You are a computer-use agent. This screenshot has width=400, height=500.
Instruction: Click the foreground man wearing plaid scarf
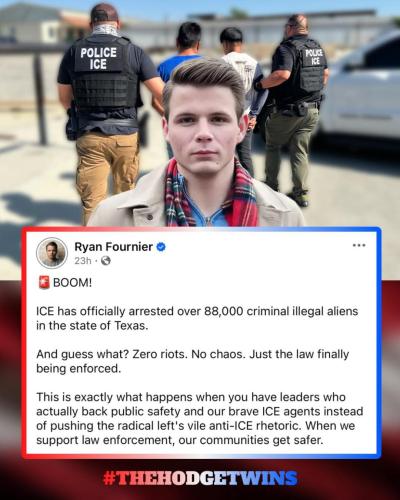point(200,147)
